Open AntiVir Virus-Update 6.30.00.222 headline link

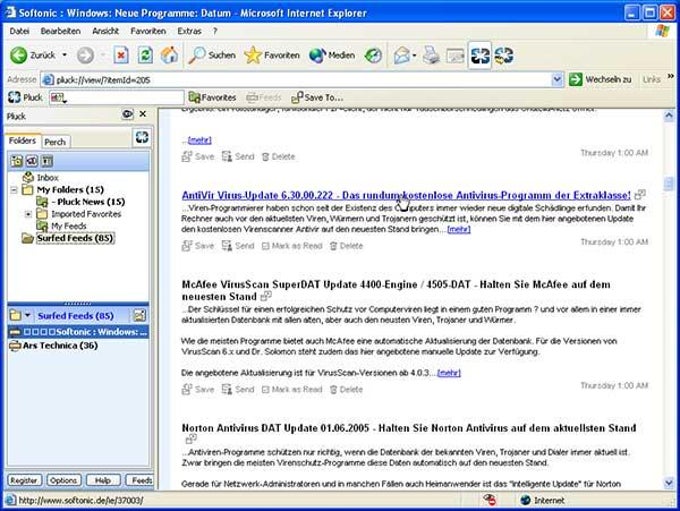(406, 195)
